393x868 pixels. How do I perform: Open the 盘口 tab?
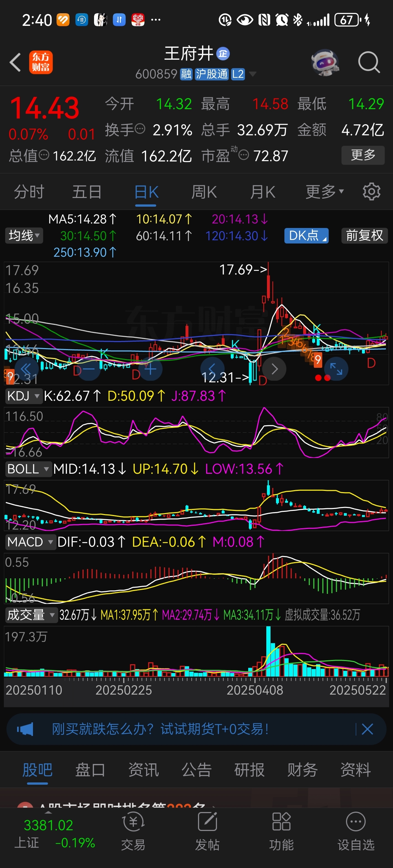click(90, 770)
